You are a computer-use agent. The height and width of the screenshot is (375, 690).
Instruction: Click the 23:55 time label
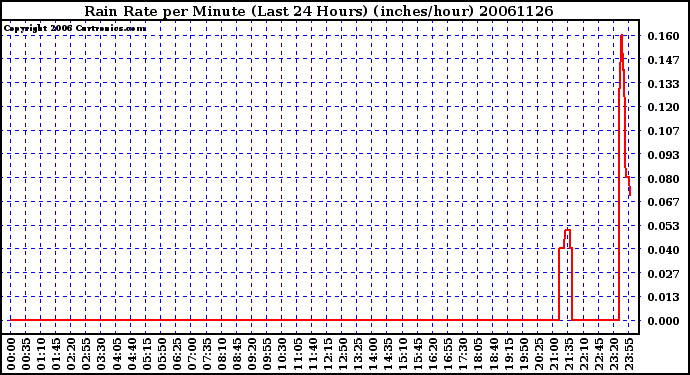(629, 354)
